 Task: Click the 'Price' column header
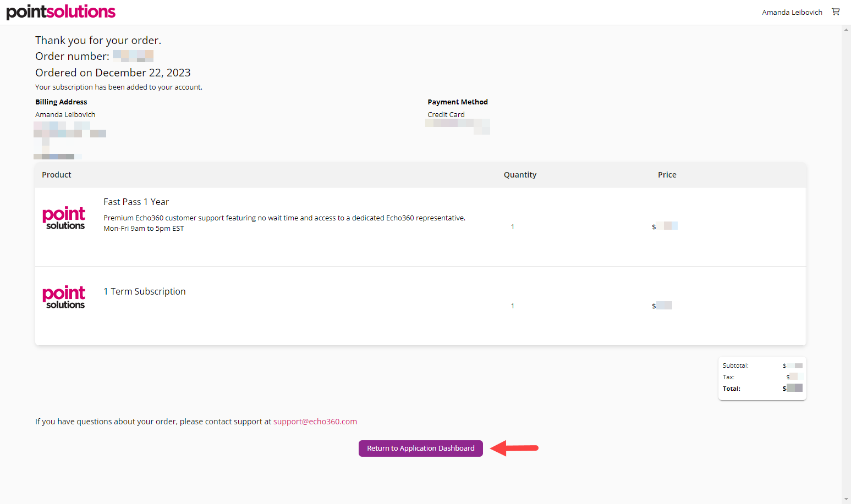[x=667, y=175]
